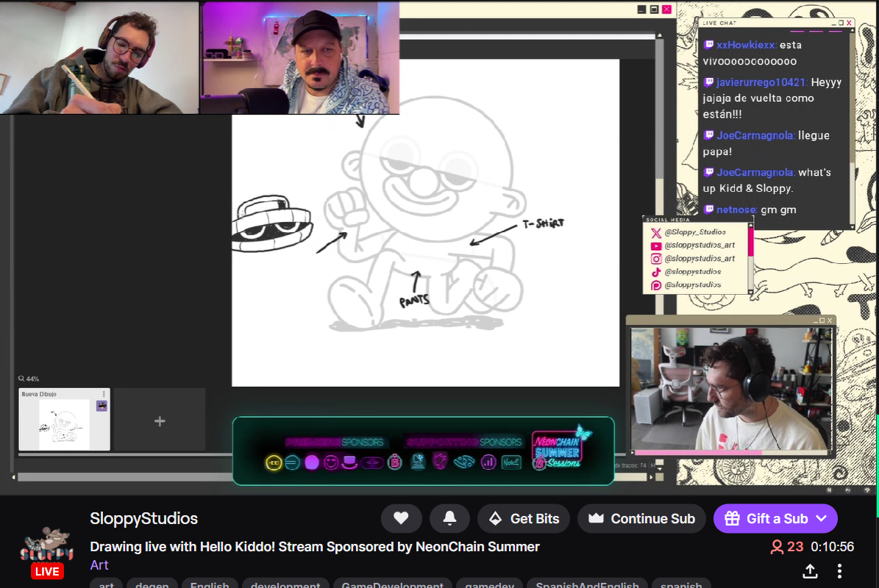Select the 'SpanishAndEnglish' tag
Screen dimensions: 879x588
point(587,584)
